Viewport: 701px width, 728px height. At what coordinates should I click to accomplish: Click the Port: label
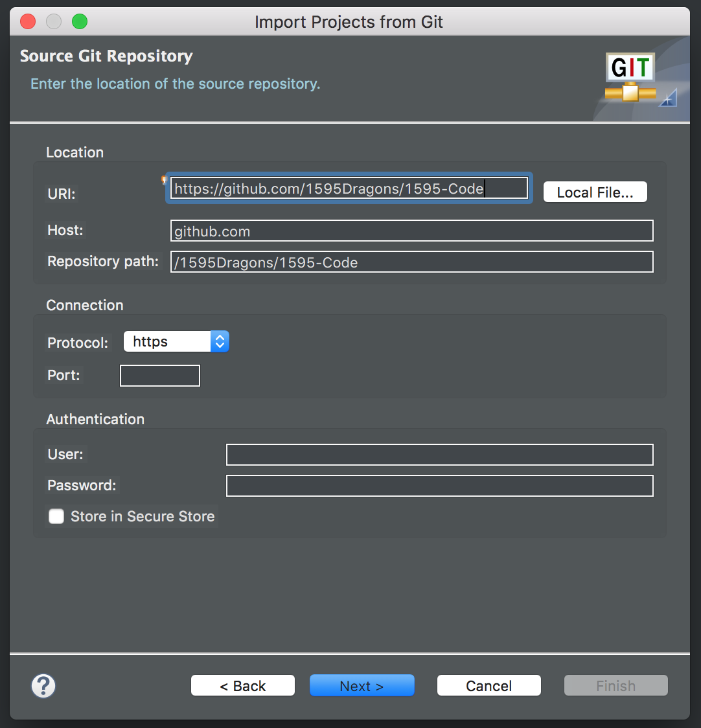pos(63,375)
